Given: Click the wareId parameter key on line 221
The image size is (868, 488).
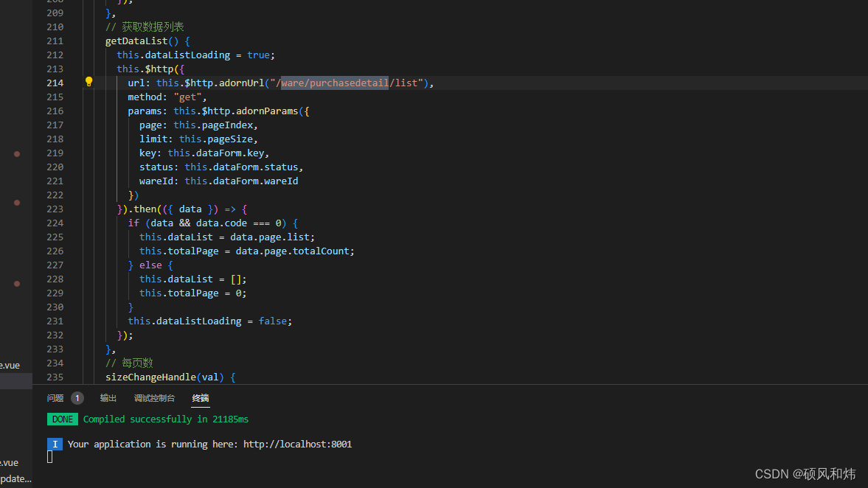Looking at the screenshot, I should 156,181.
